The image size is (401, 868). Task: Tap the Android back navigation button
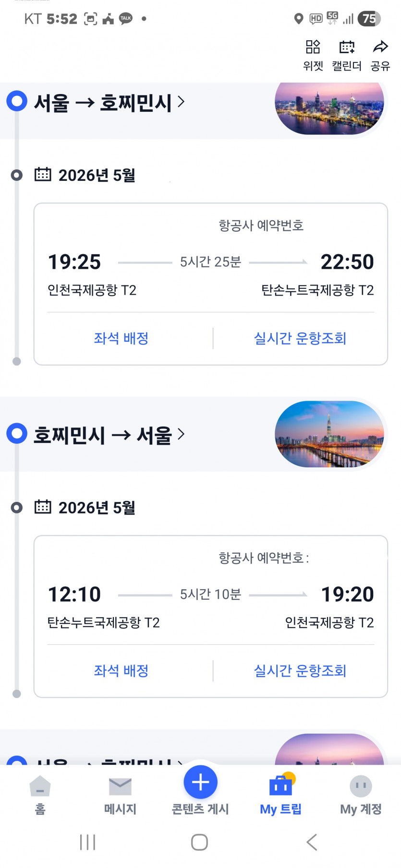click(312, 842)
